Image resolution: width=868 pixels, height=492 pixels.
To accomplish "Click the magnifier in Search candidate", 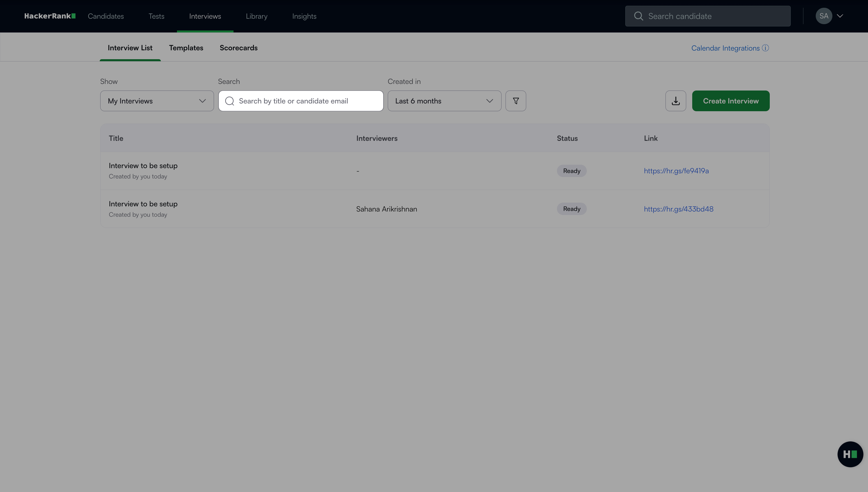I will 638,16.
